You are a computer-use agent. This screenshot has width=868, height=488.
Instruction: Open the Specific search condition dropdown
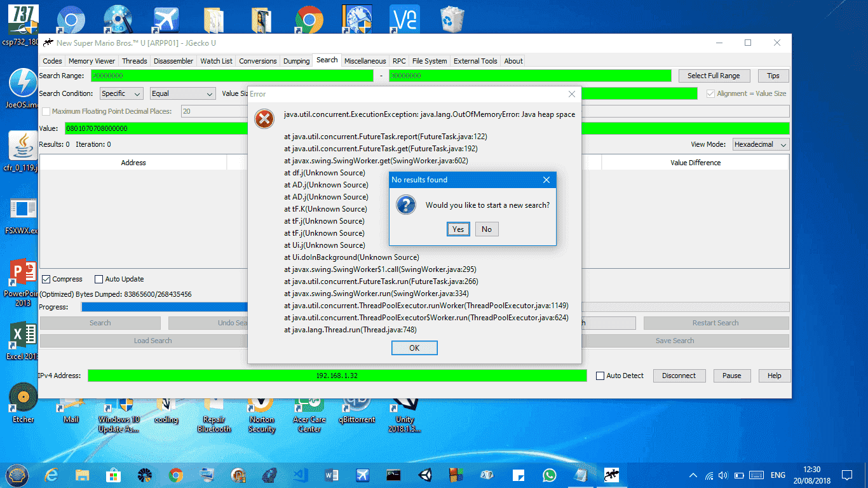(x=121, y=93)
